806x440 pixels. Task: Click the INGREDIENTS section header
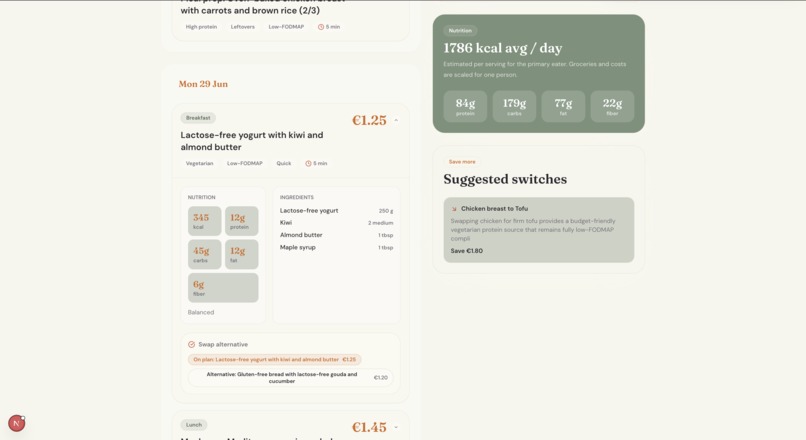click(297, 197)
